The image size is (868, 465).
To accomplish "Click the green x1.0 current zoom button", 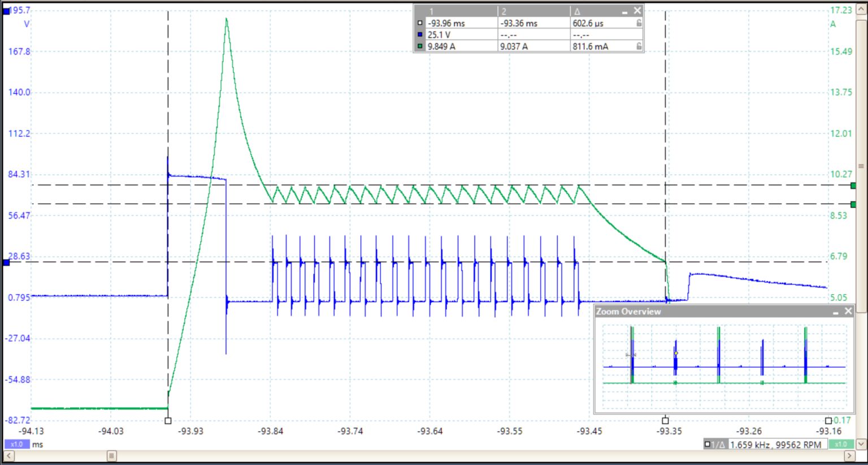I will (840, 445).
